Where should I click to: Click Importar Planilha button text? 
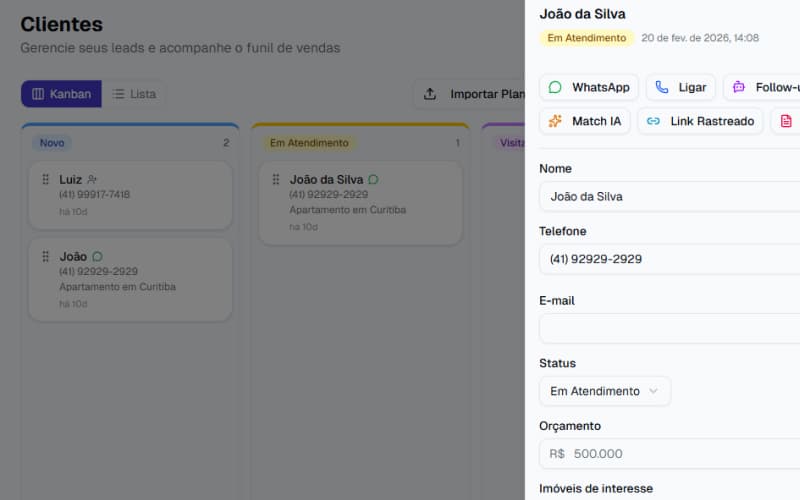click(487, 94)
